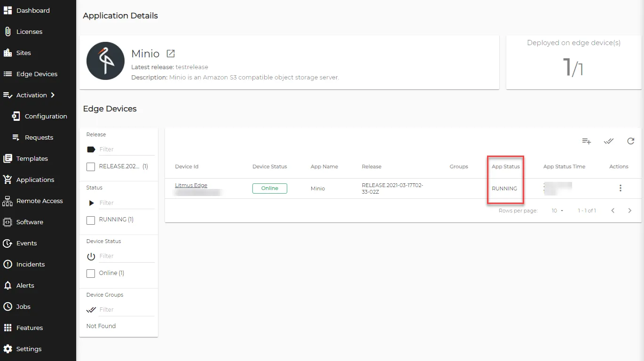This screenshot has width=644, height=361.
Task: Click the Remote Access network icon
Action: [x=8, y=201]
